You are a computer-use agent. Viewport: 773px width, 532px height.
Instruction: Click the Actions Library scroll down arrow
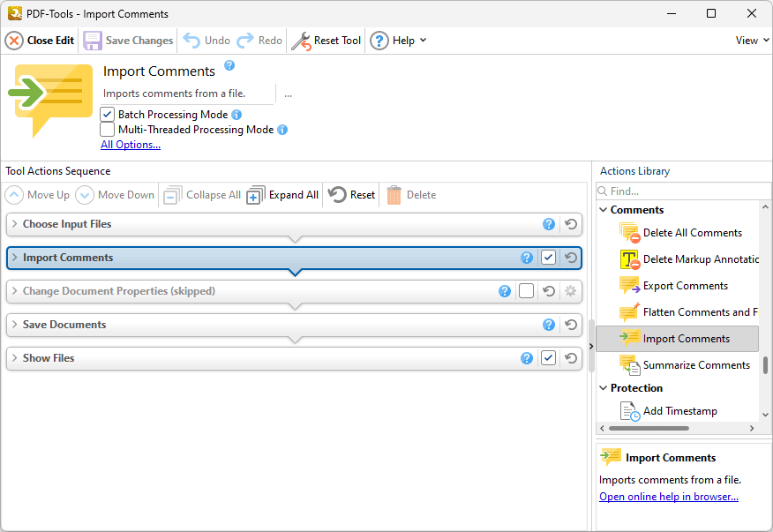765,415
